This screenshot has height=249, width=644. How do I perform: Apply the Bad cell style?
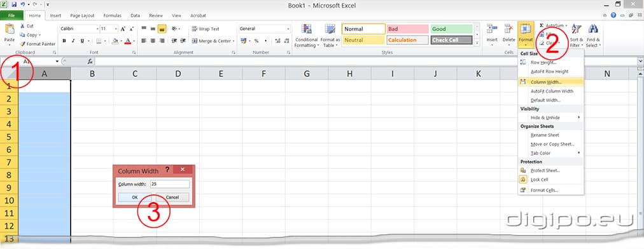point(407,29)
